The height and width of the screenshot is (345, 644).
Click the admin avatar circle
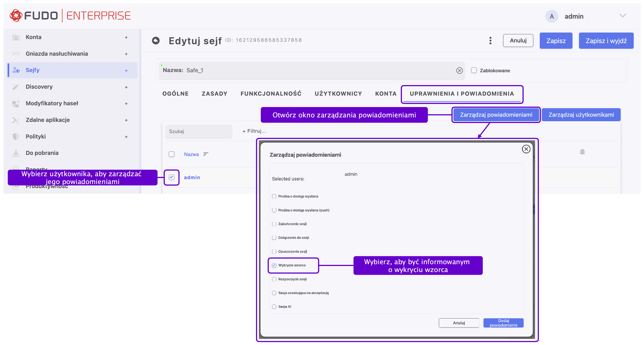pyautogui.click(x=551, y=16)
